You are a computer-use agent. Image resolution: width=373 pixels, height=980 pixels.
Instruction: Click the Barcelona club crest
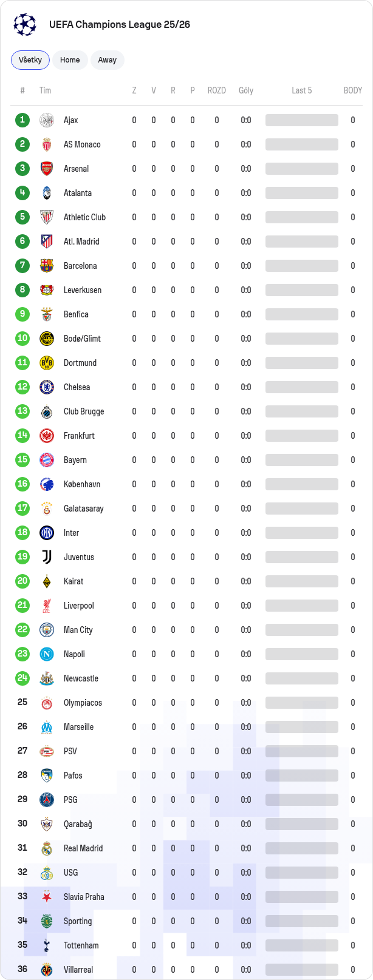coord(47,266)
